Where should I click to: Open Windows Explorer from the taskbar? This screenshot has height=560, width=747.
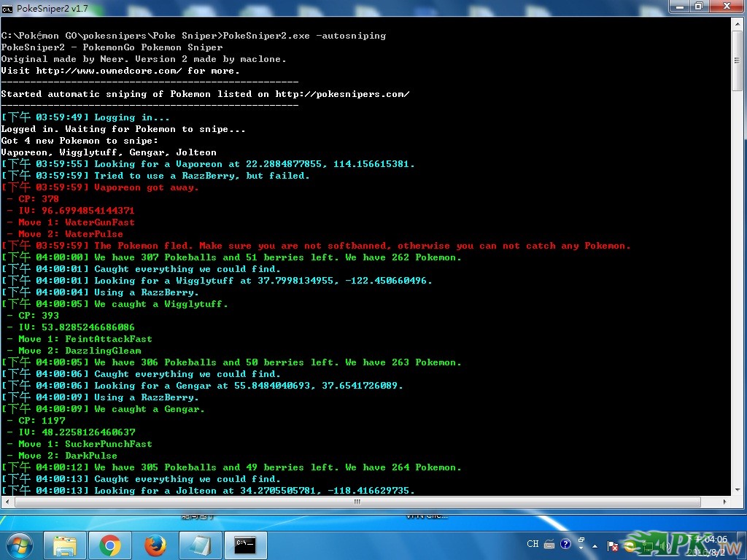pyautogui.click(x=65, y=545)
